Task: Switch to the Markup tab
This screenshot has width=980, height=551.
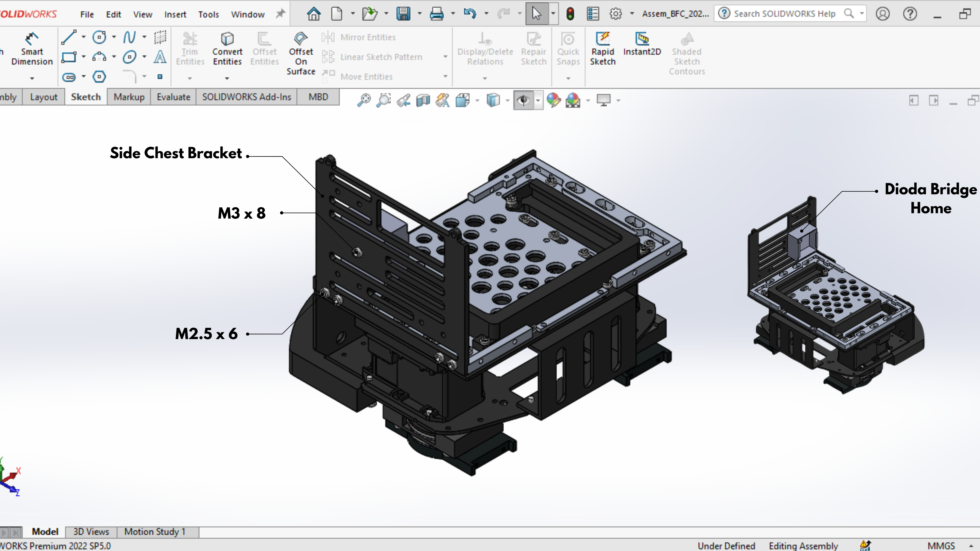Action: 129,97
